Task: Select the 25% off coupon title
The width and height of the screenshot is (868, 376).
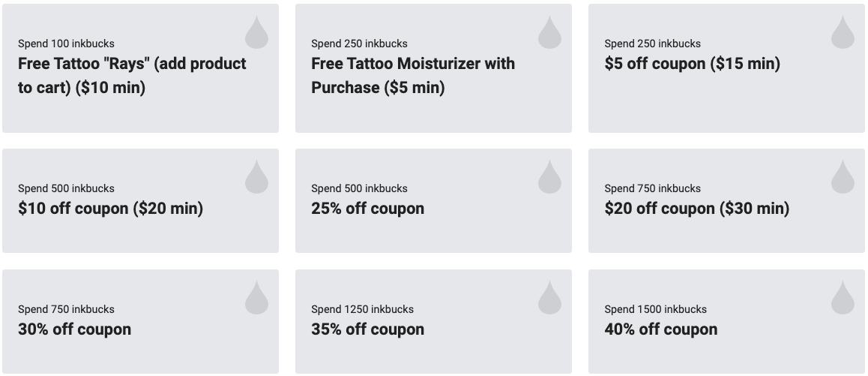Action: pos(367,209)
